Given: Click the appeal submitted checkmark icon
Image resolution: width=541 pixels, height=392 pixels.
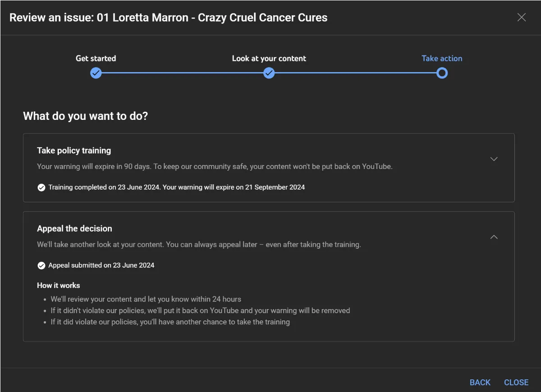Looking at the screenshot, I should point(41,265).
